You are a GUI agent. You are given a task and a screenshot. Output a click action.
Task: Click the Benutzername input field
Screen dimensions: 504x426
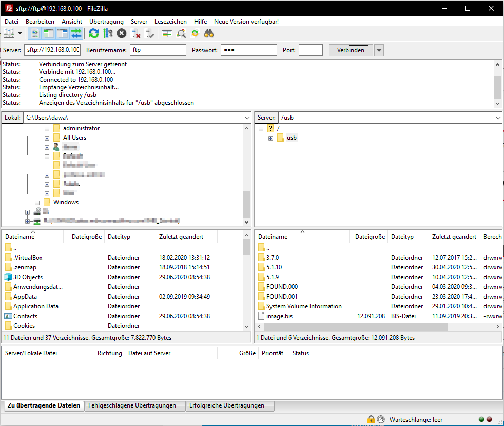[x=158, y=50]
